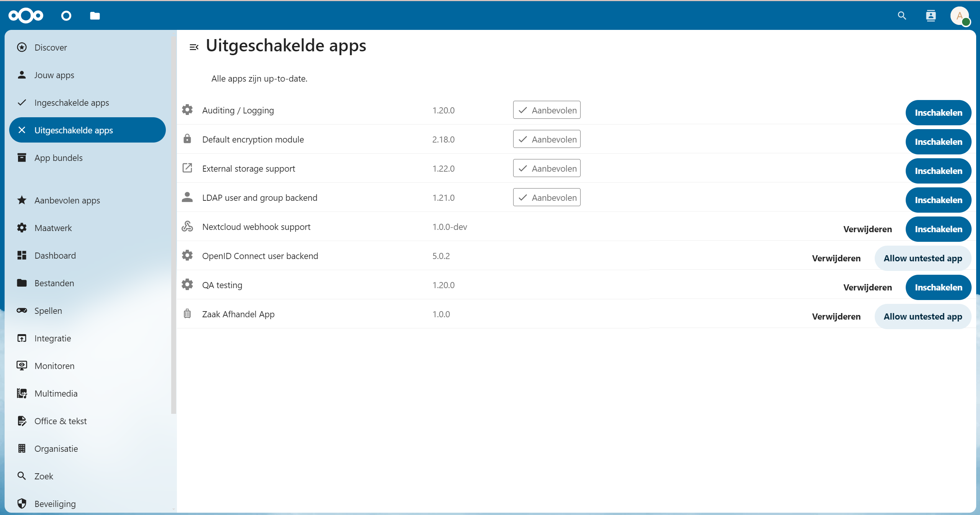Click the Nextcloud webhook support icon
The image size is (980, 515).
[x=187, y=226]
